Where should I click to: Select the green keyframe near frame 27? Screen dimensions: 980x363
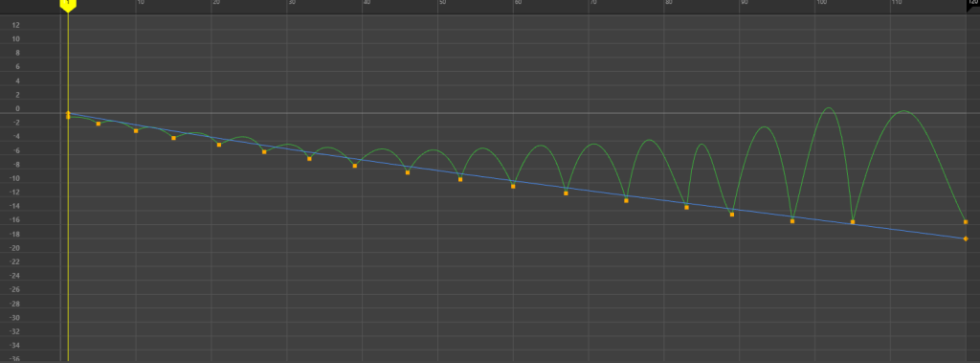pyautogui.click(x=264, y=152)
